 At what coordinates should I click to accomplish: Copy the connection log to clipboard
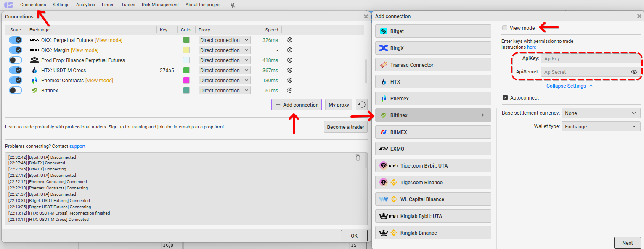tap(358, 157)
